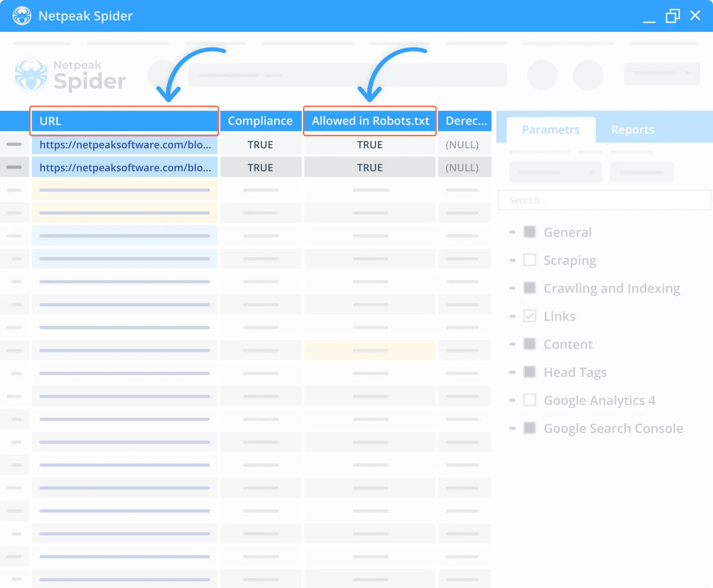Enable the Scraping checkbox
713x588 pixels.
point(530,260)
